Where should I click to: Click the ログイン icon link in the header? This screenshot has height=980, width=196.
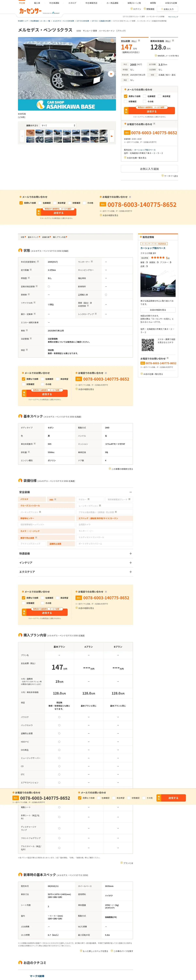pos(136,9)
